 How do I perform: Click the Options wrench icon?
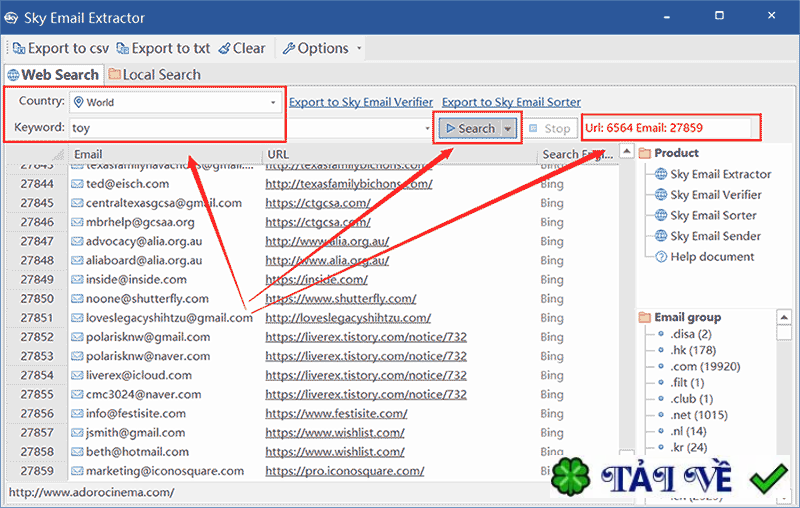289,48
